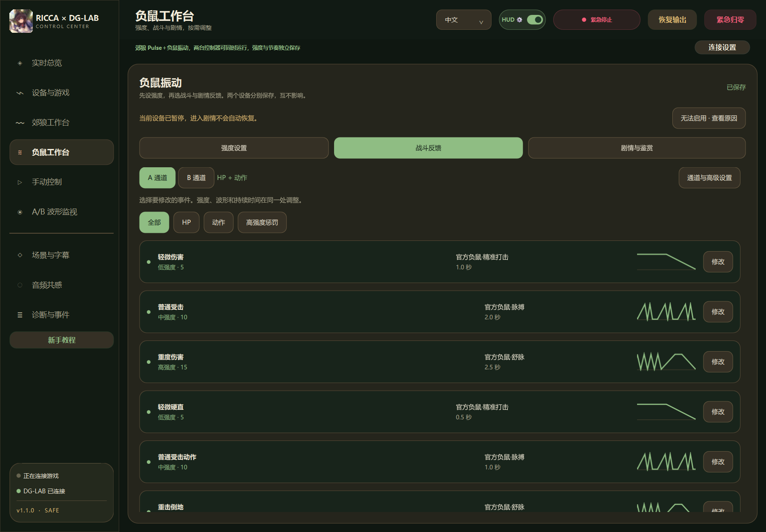This screenshot has height=532, width=766.
Task: Click the HUD gear icon
Action: [519, 20]
